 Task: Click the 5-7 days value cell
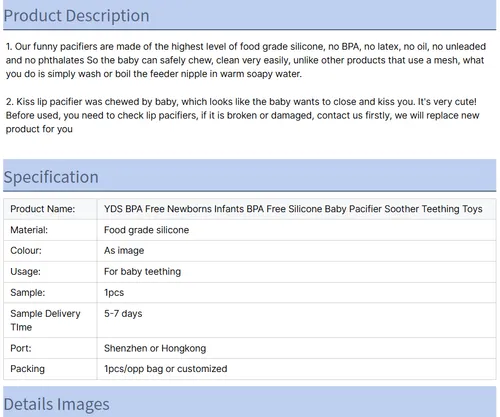[296, 320]
